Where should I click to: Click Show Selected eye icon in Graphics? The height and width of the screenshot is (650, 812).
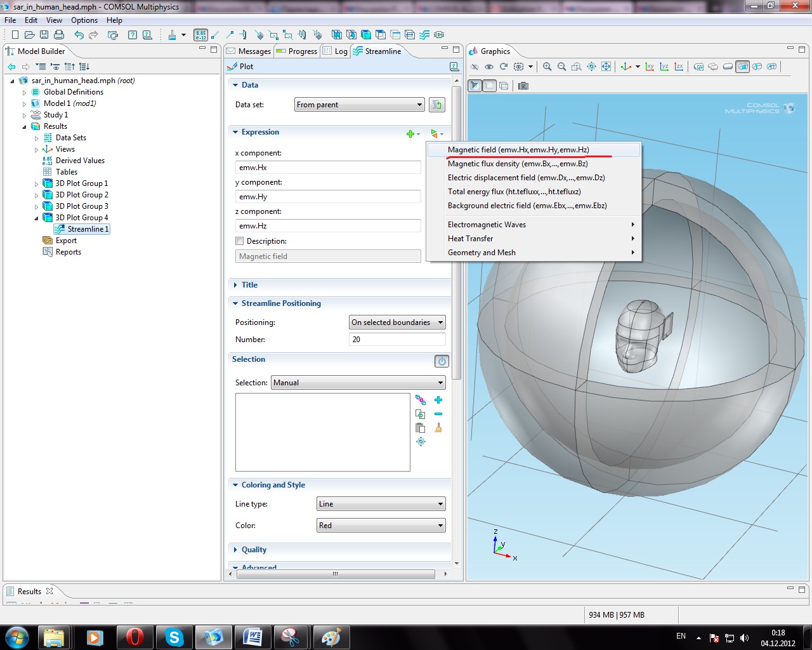tap(489, 67)
